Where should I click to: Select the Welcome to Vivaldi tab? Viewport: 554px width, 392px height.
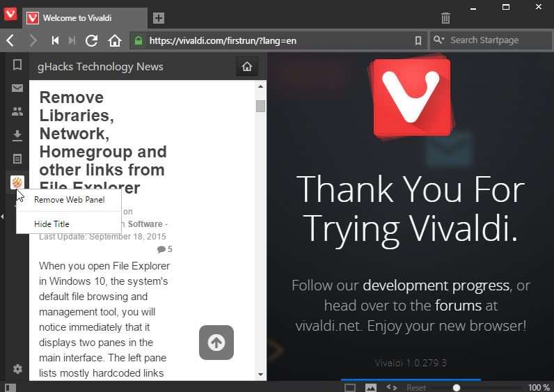pos(85,18)
